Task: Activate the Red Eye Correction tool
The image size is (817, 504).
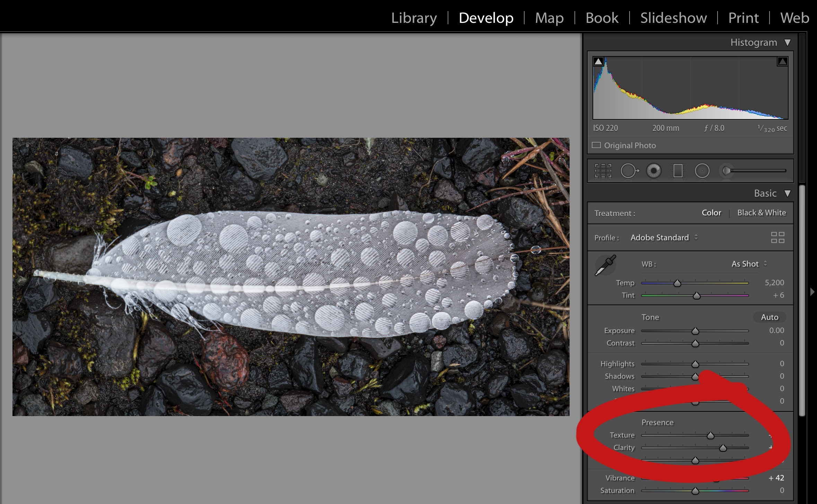Action: coord(653,171)
